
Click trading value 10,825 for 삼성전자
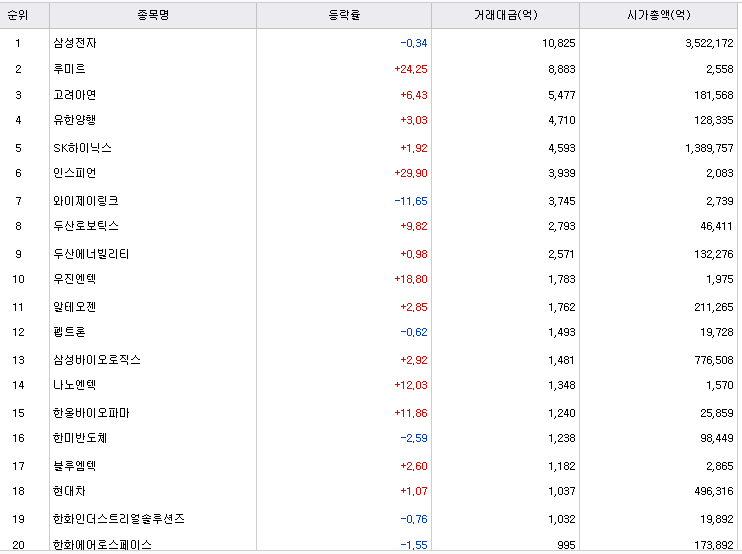(x=559, y=43)
